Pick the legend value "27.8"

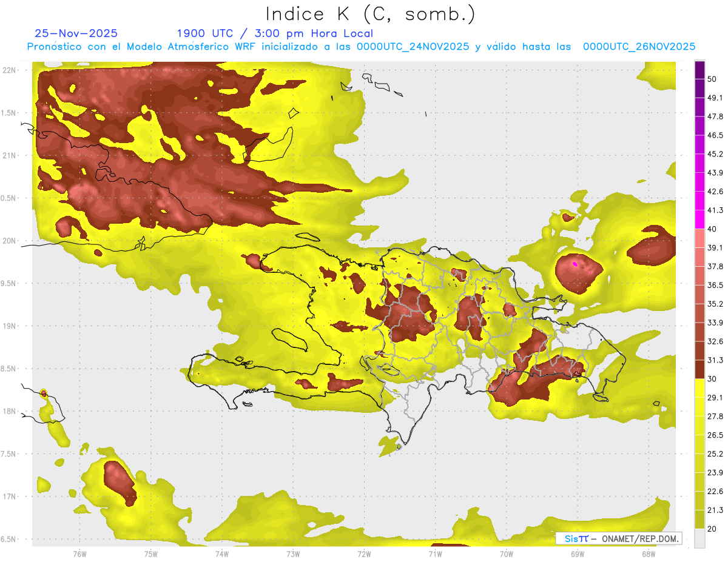pyautogui.click(x=715, y=416)
